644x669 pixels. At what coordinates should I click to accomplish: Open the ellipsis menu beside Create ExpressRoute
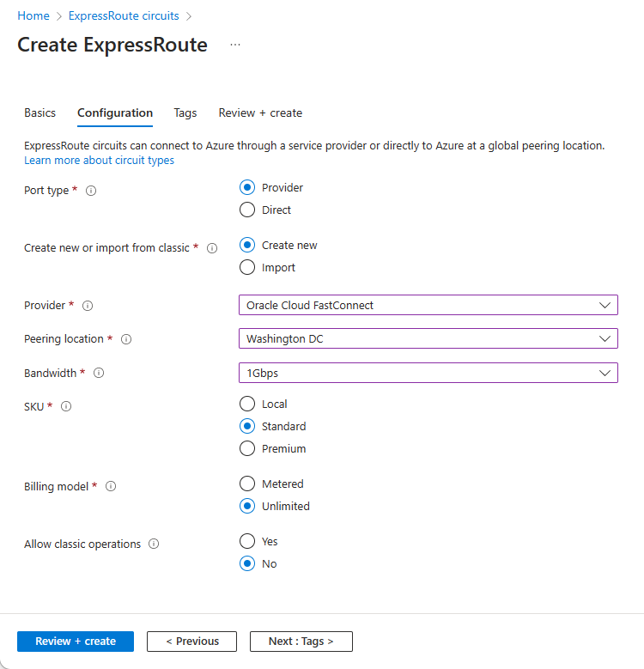click(x=235, y=45)
